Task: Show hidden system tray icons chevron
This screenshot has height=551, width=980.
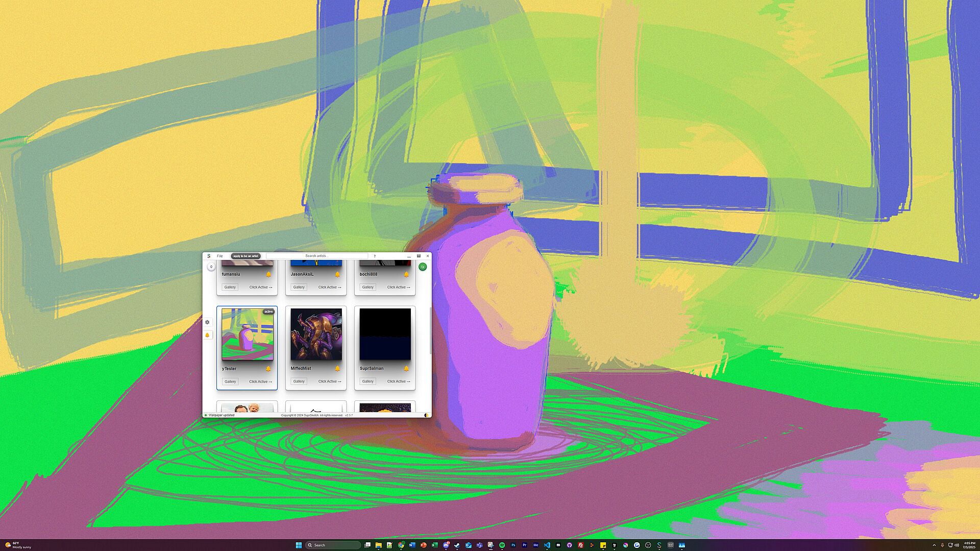Action: (x=934, y=545)
